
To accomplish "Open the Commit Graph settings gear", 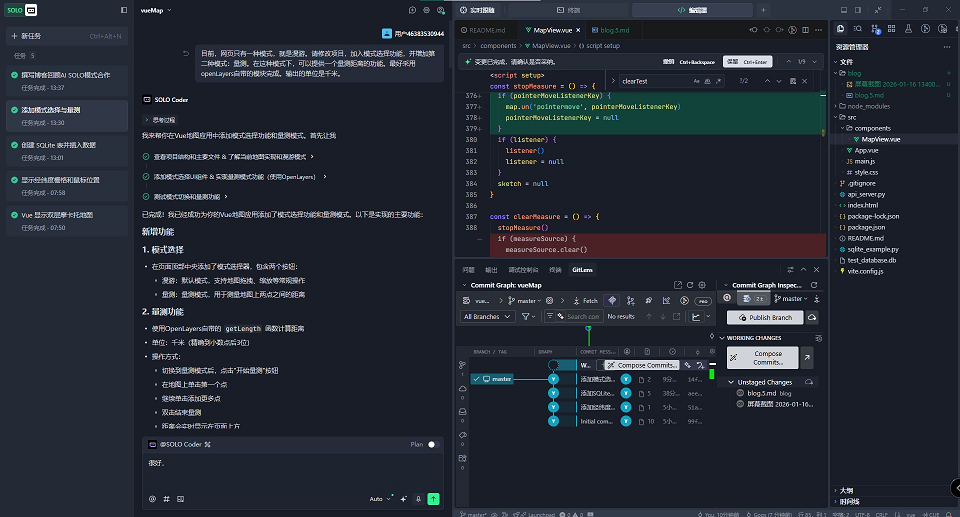I will coord(702,285).
